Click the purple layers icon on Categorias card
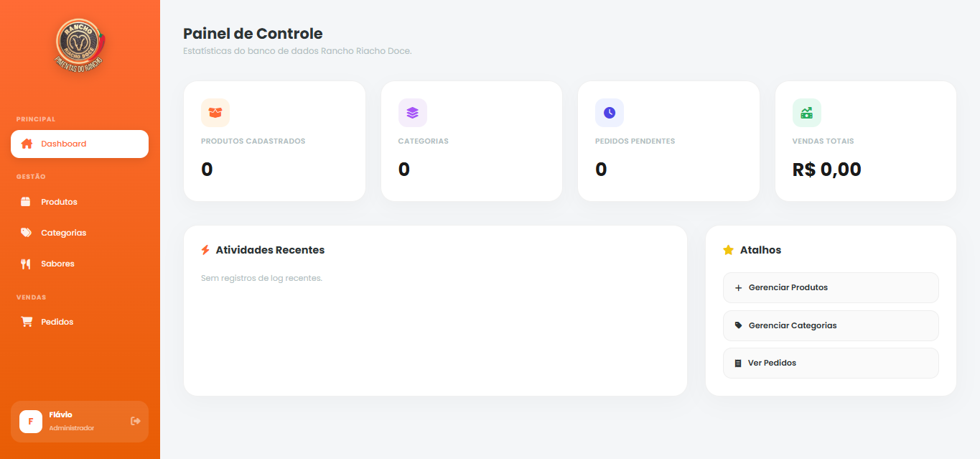 [412, 113]
